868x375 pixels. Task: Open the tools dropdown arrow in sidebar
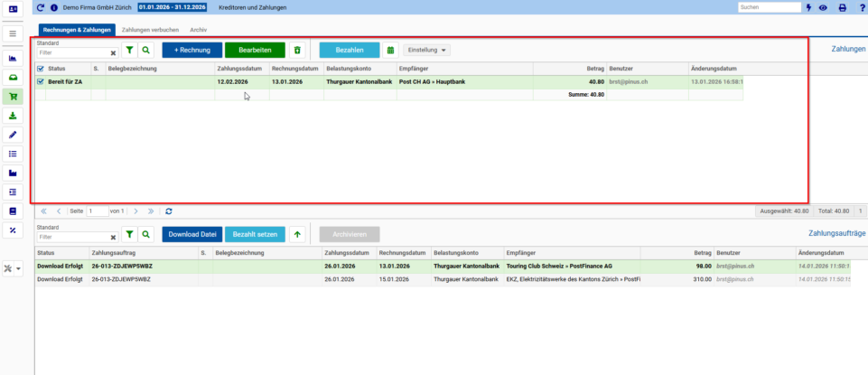pos(18,268)
